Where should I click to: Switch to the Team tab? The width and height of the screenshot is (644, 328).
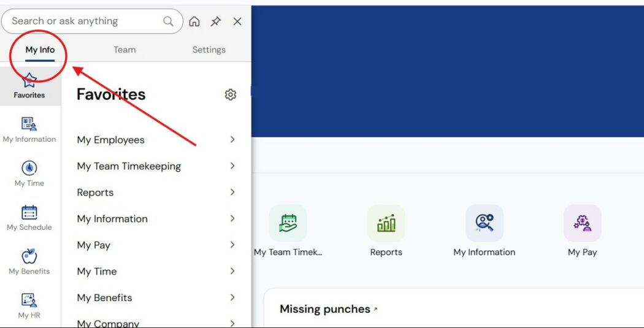pyautogui.click(x=125, y=50)
